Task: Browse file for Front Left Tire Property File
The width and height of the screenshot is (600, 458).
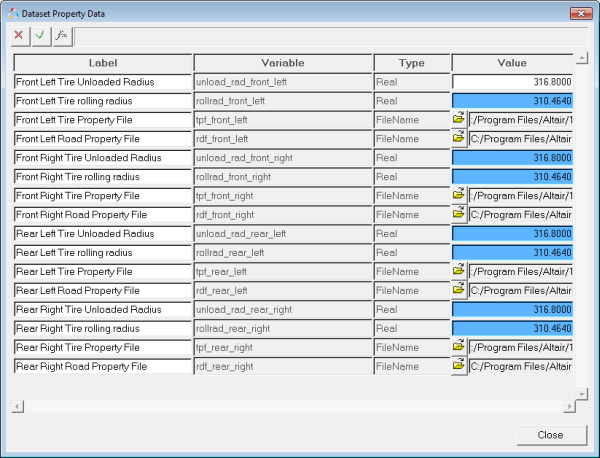Action: click(x=459, y=119)
